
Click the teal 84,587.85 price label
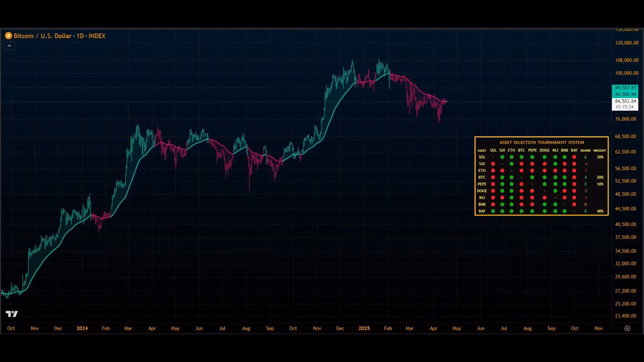(625, 88)
